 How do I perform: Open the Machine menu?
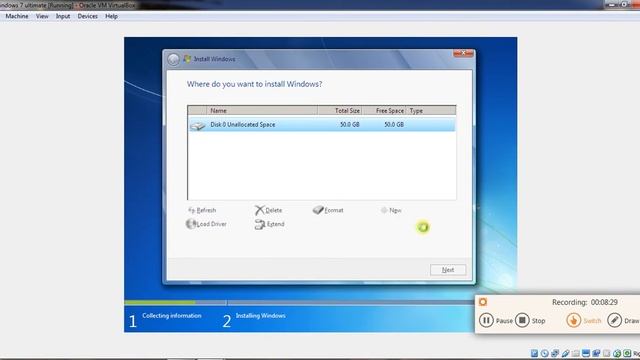pos(17,16)
